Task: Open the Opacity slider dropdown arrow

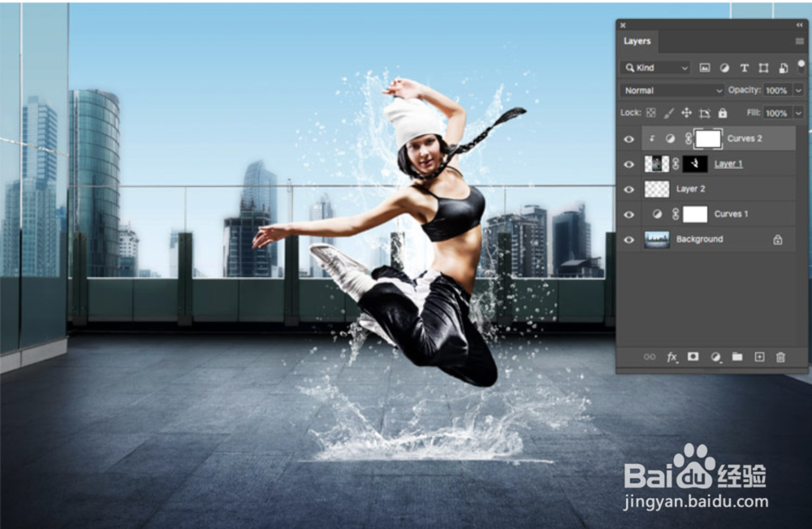Action: (x=799, y=90)
